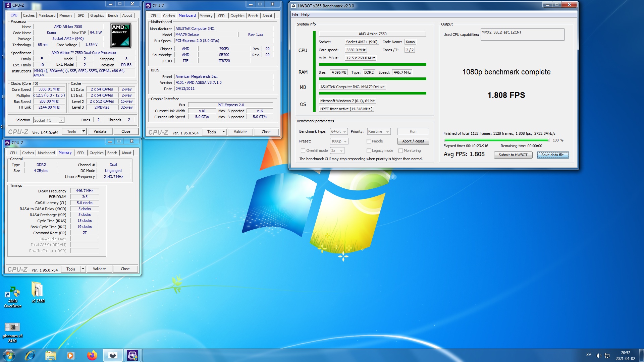Open About tab in CPU-Z Mainboard window

tap(267, 16)
